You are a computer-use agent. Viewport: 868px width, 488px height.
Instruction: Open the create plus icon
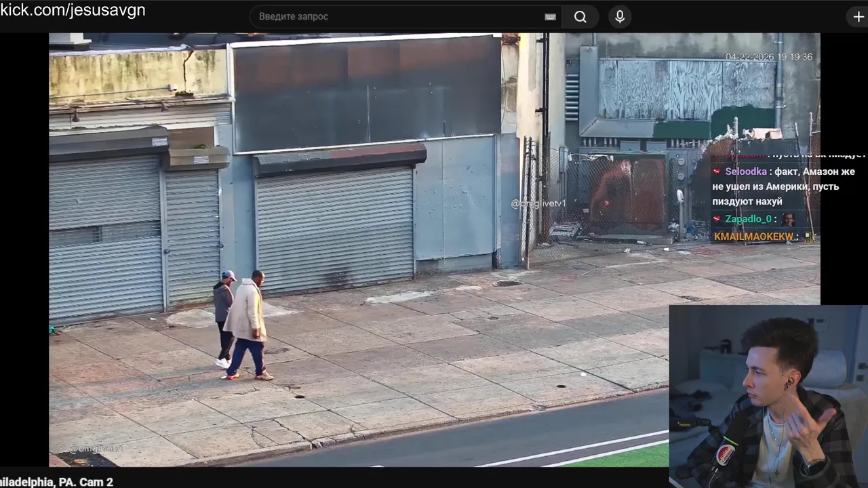coord(859,17)
